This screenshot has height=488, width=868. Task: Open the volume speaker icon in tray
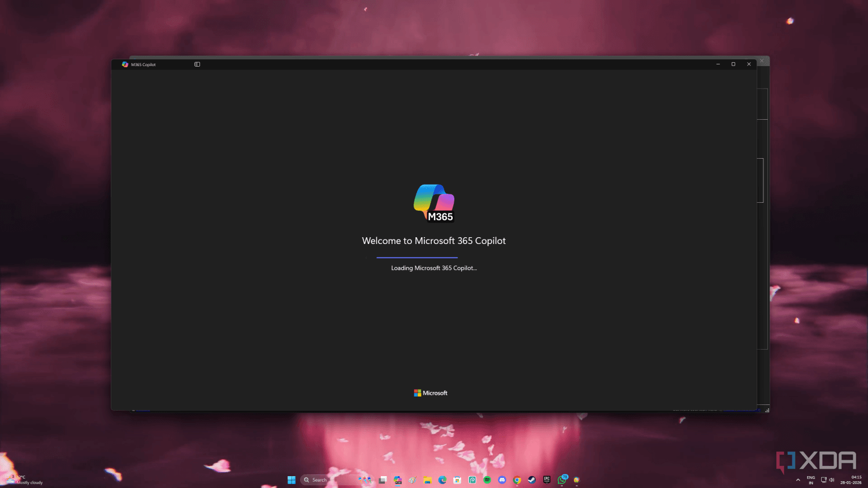click(831, 480)
